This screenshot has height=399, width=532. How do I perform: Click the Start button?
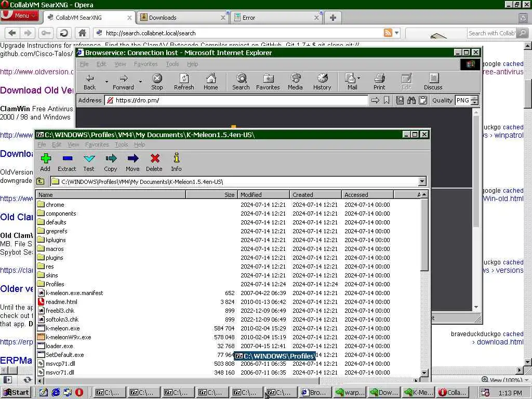tap(16, 393)
